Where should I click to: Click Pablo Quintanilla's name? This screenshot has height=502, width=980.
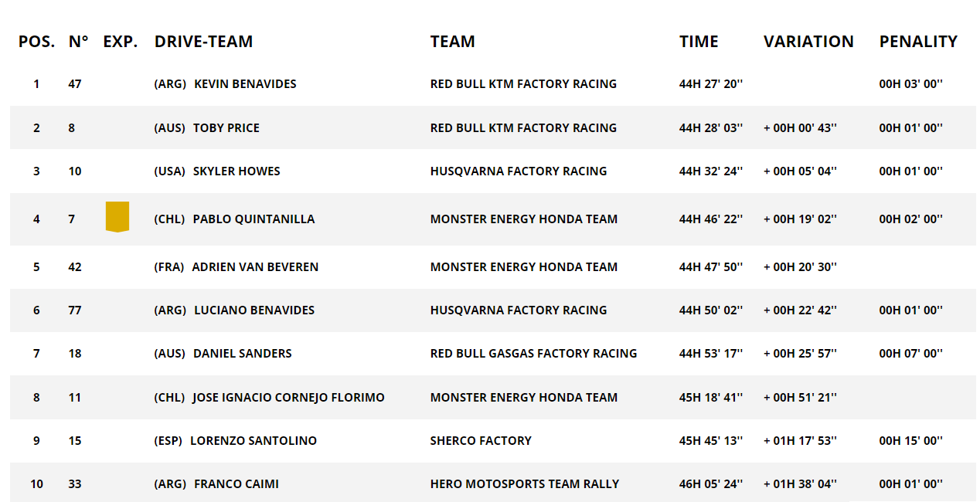point(254,219)
